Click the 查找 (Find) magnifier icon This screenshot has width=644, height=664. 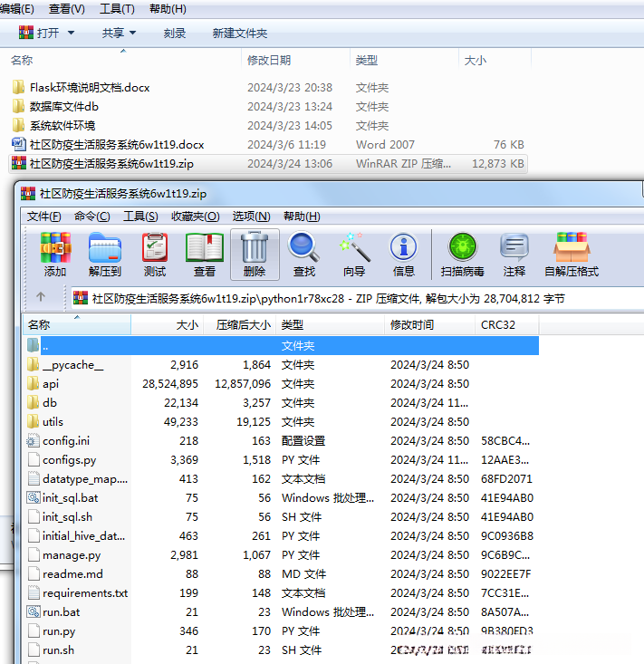coord(303,247)
